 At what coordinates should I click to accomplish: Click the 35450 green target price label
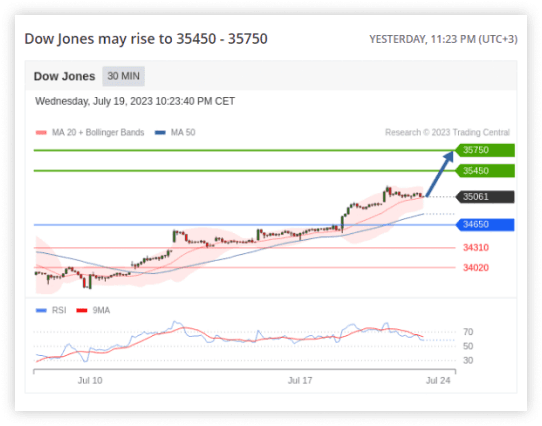pos(485,171)
